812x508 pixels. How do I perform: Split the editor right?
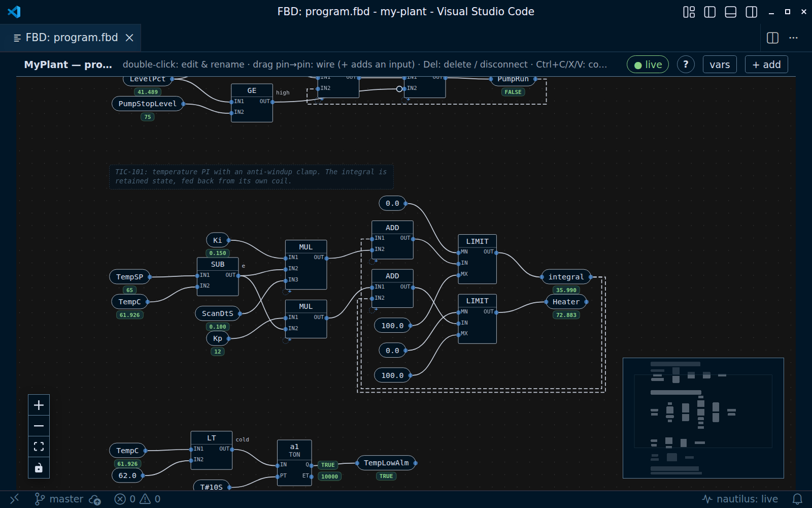[x=772, y=38]
